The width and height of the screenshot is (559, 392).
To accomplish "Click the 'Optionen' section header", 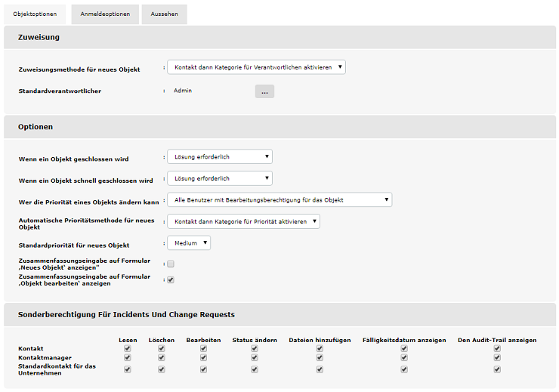I will pos(36,127).
